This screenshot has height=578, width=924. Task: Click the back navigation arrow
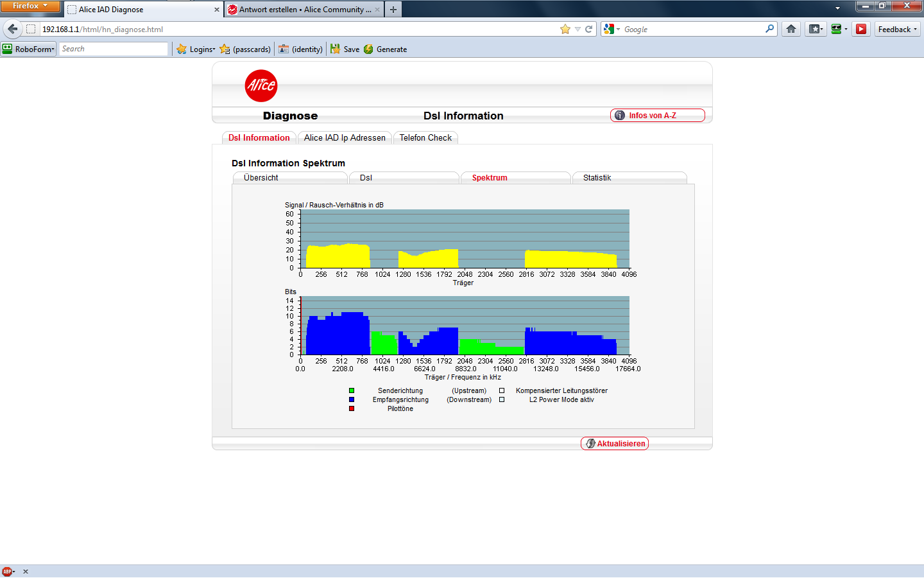click(13, 29)
